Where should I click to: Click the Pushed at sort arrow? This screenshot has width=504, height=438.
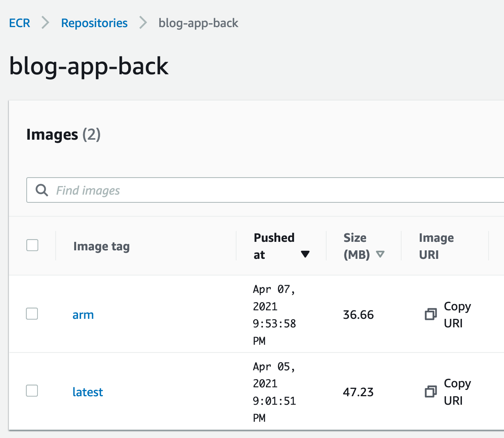[305, 254]
